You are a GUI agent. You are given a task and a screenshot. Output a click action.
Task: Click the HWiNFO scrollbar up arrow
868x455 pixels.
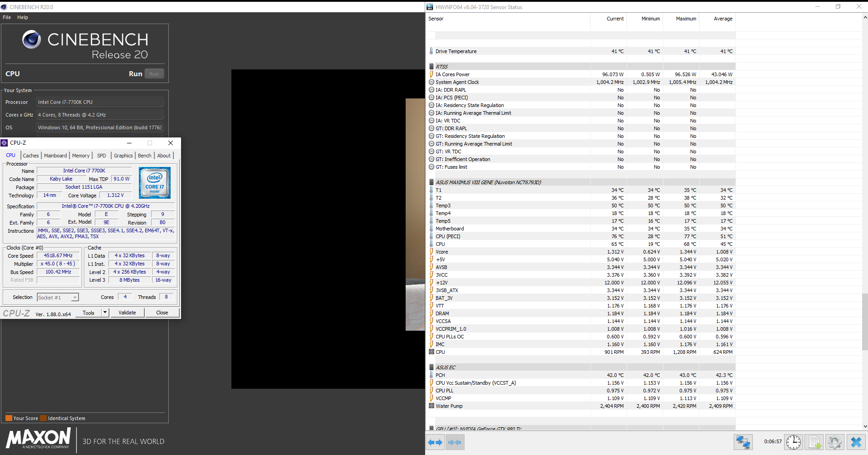[x=865, y=17]
